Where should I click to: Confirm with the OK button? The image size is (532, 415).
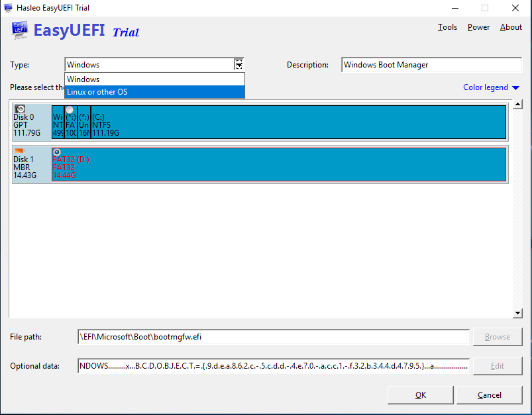[421, 395]
